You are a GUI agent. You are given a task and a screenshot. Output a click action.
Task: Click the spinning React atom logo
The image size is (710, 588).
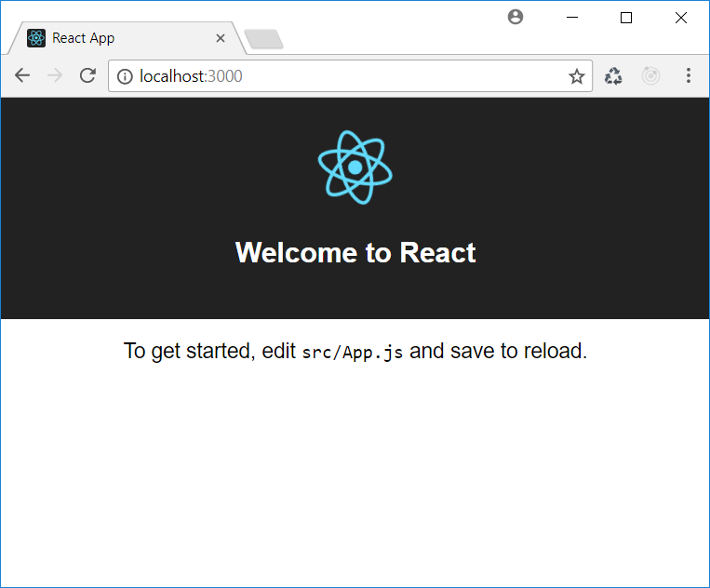355,167
